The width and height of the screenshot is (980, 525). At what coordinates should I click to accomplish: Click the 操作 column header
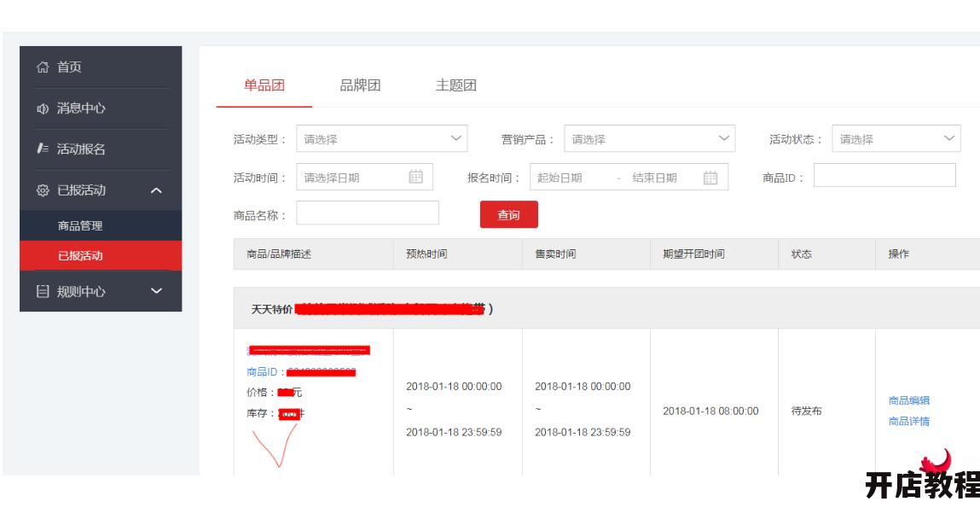pos(899,254)
